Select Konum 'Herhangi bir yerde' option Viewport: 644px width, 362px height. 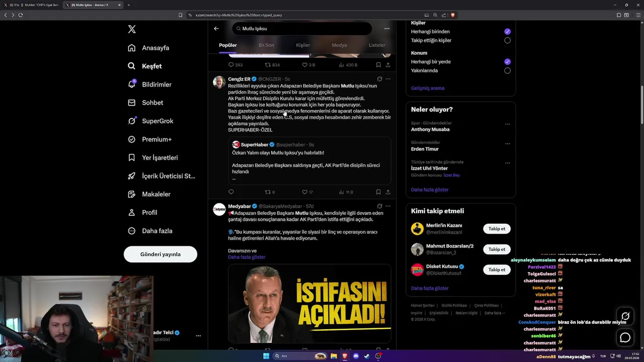pos(507,61)
